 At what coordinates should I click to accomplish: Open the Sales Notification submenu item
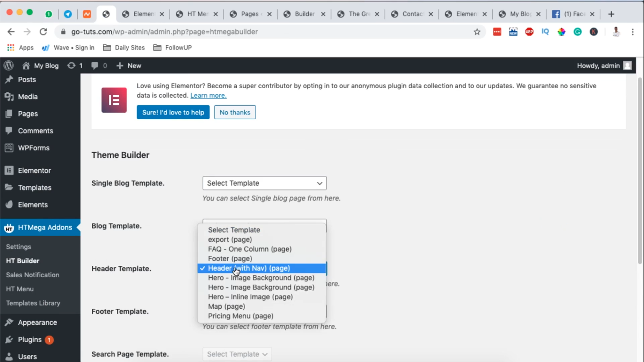coord(33,275)
